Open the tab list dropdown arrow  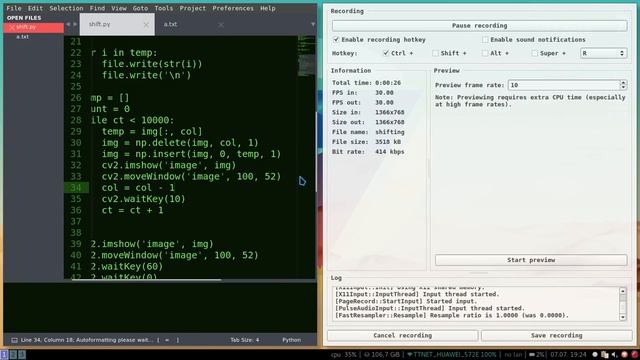click(313, 24)
